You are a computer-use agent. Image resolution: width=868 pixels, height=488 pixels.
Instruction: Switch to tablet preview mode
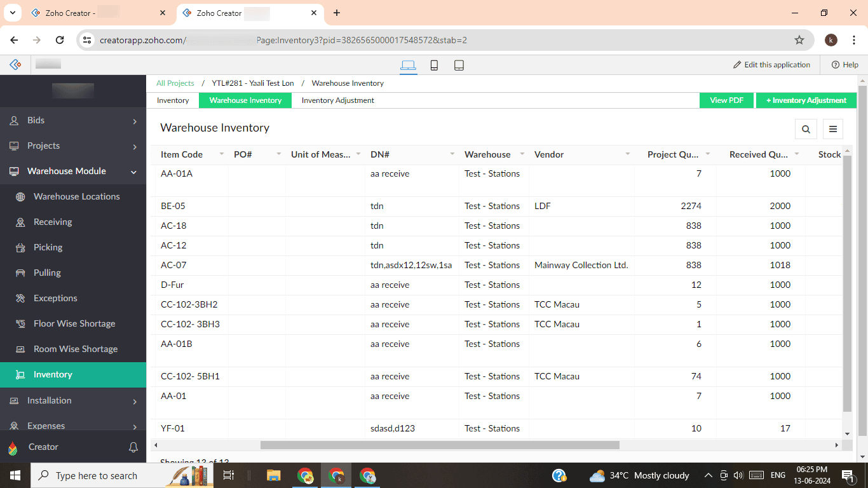pos(459,65)
